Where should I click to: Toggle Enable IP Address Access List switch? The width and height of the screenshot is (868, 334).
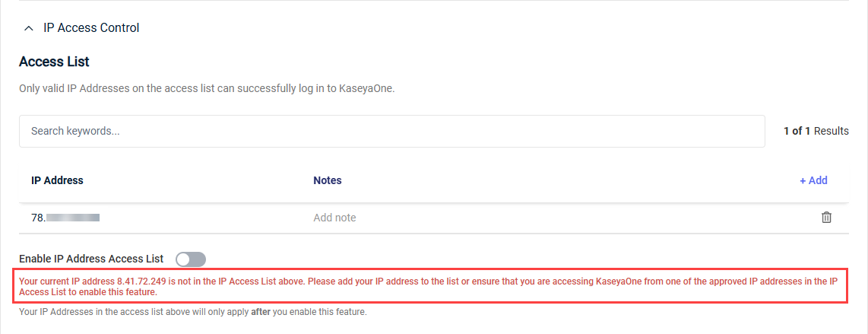[x=191, y=259]
